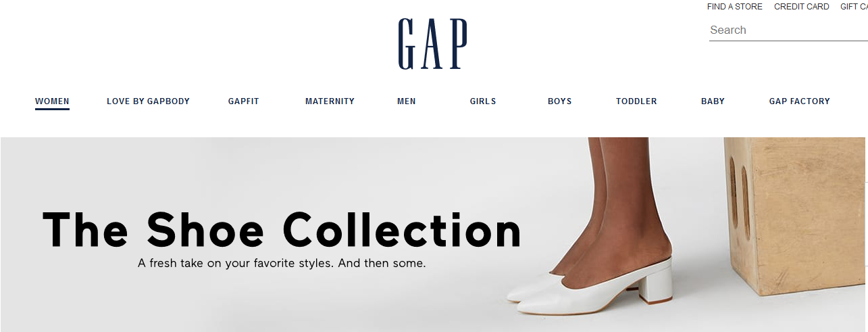The image size is (868, 332).
Task: Open the Toddler category
Action: (x=636, y=101)
